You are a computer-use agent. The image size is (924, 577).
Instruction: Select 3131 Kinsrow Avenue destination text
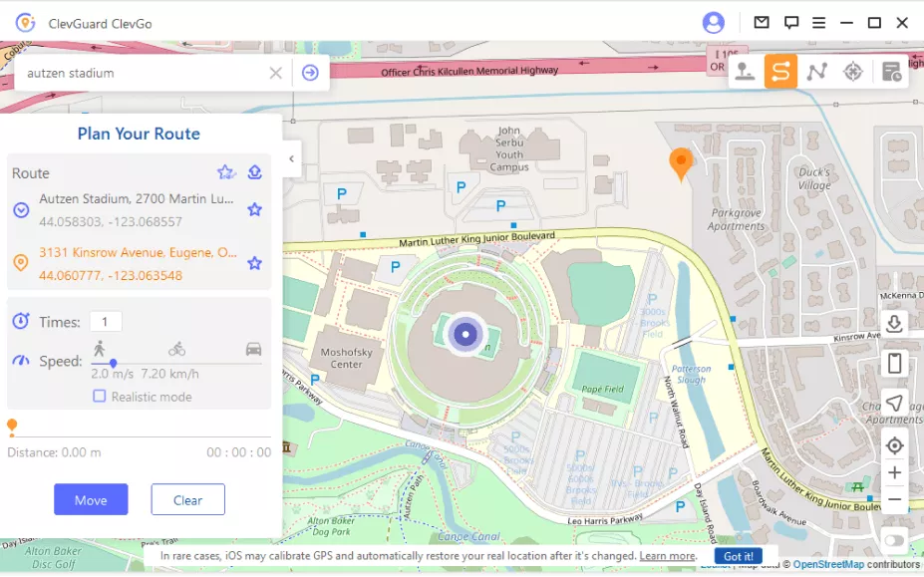click(138, 252)
